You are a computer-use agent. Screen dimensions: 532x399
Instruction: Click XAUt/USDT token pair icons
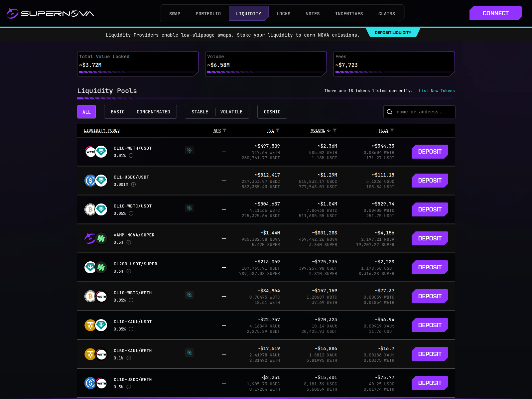point(96,326)
